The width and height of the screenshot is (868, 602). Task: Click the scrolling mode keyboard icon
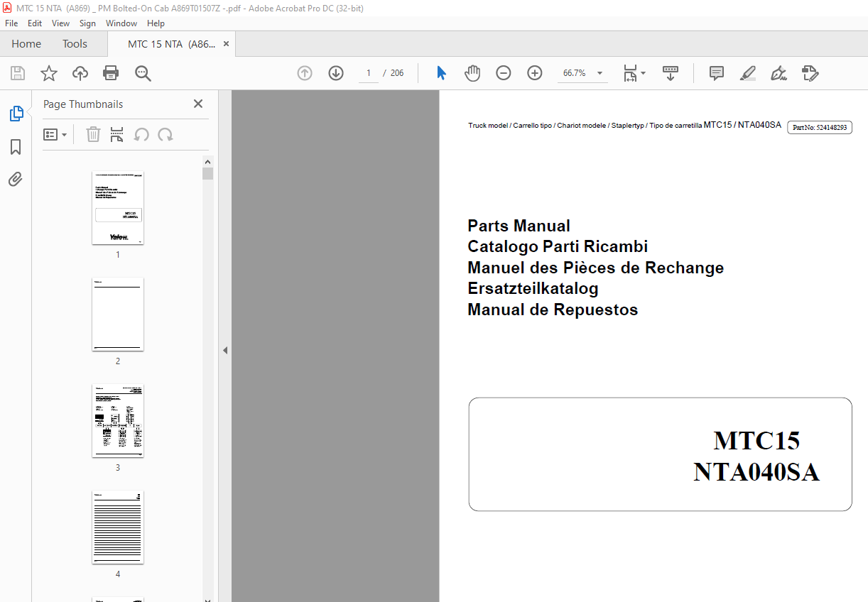pos(671,73)
